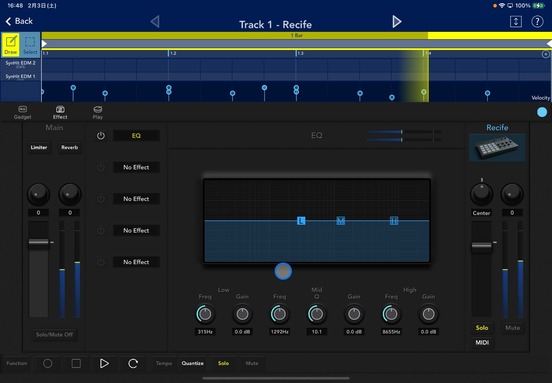Toggle power for the third effect slot

(101, 199)
